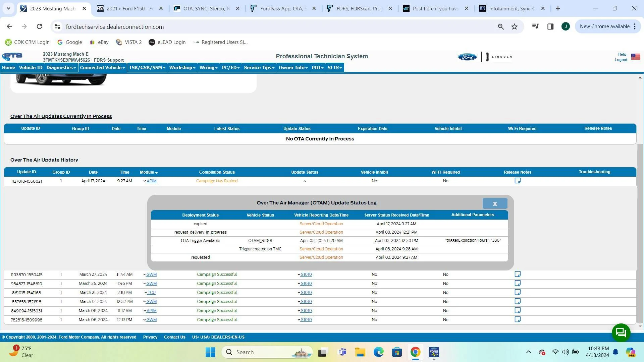Open the Workshop dropdown menu

pyautogui.click(x=182, y=68)
